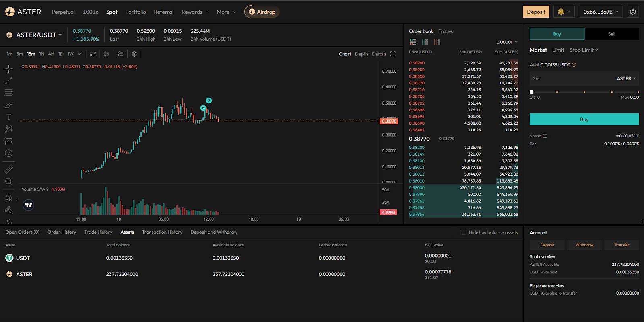Change size unit ASTER dropdown
Screen dimensions: 644x322
626,78
